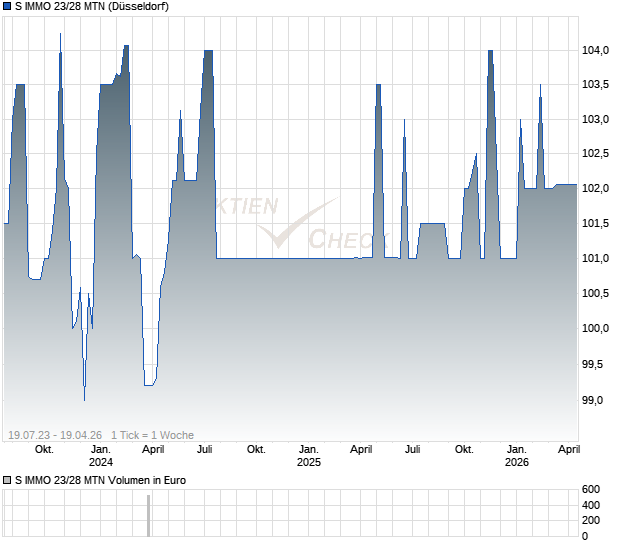The height and width of the screenshot is (546, 620).
Task: Click the 'Jan. 2026' time axis label
Action: 517,455
